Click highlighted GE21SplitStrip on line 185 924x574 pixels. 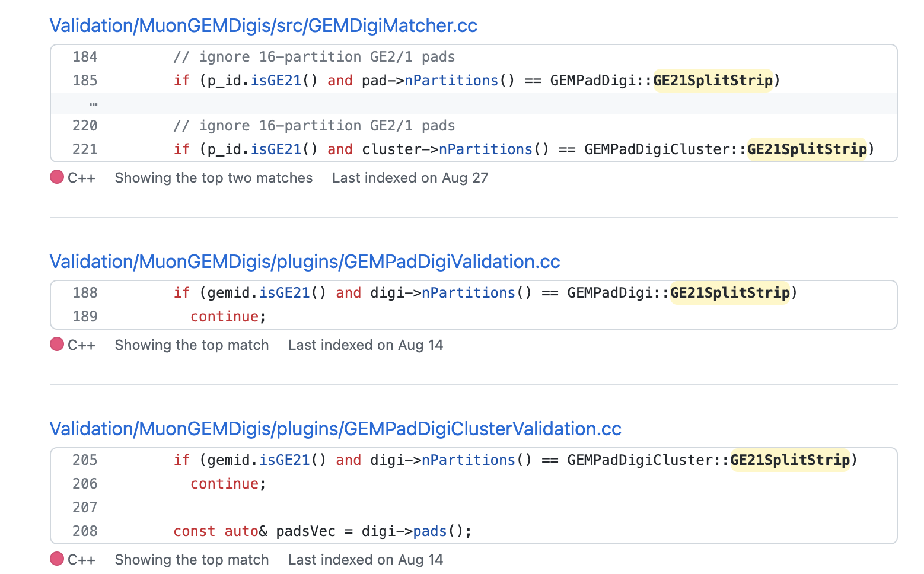coord(713,81)
